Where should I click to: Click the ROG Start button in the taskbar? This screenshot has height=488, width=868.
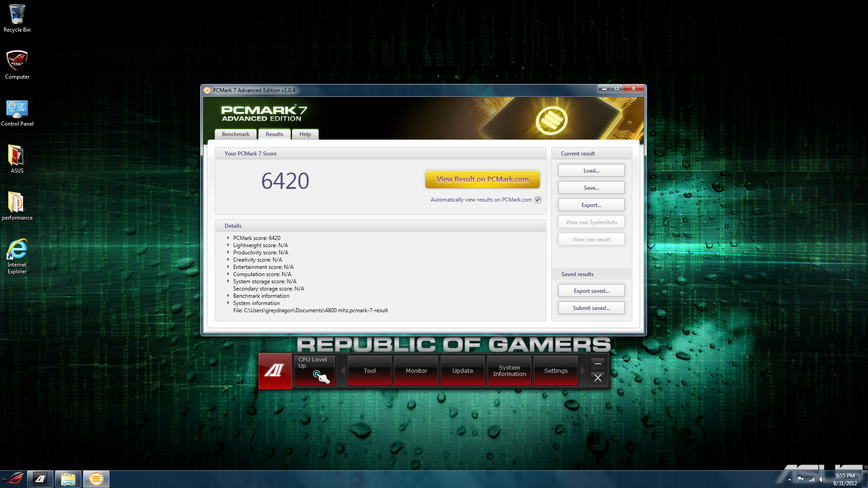tap(13, 479)
